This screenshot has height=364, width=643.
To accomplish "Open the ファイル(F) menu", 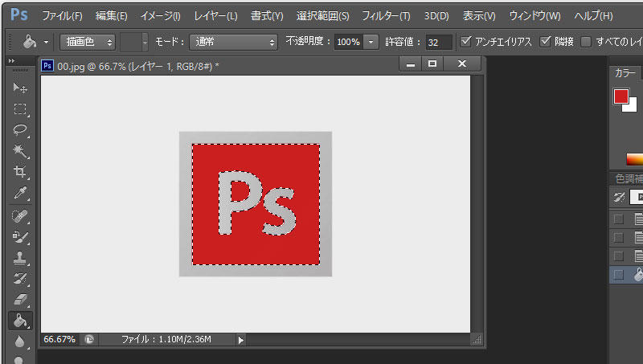I will [x=63, y=16].
